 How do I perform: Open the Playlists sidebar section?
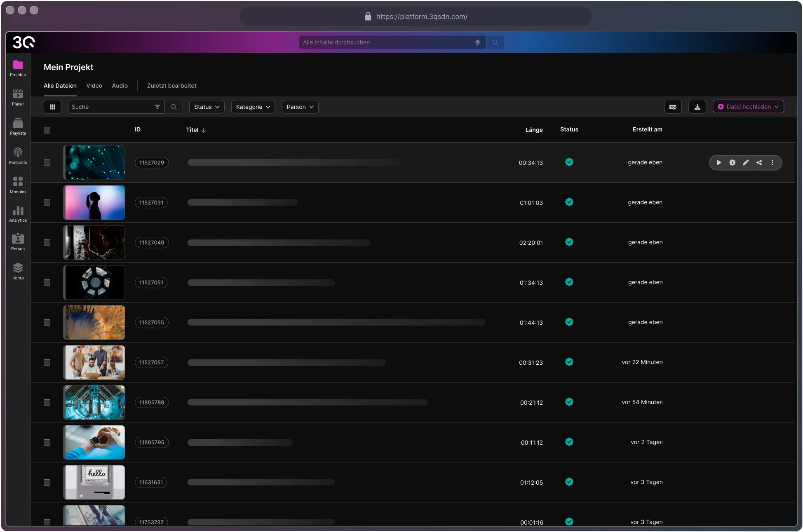(18, 127)
